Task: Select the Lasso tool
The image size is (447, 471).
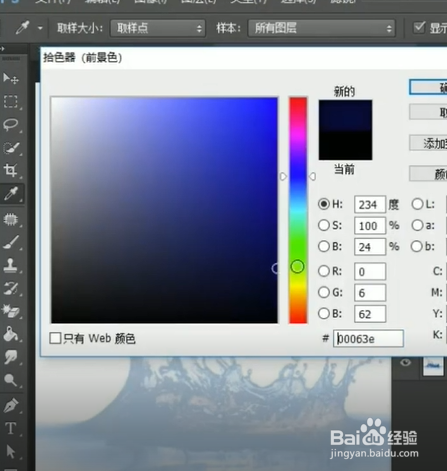Action: click(11, 124)
